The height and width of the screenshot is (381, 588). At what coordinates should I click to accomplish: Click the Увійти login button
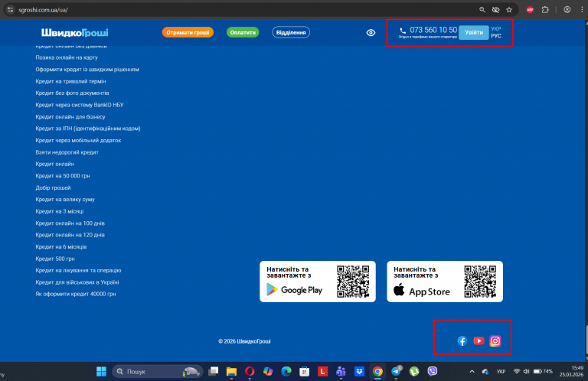474,33
